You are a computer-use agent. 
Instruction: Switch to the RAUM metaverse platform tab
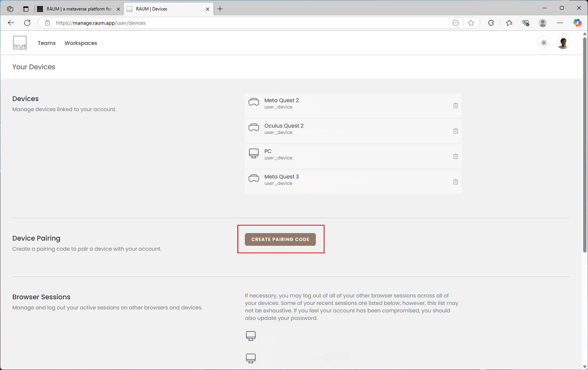point(79,9)
